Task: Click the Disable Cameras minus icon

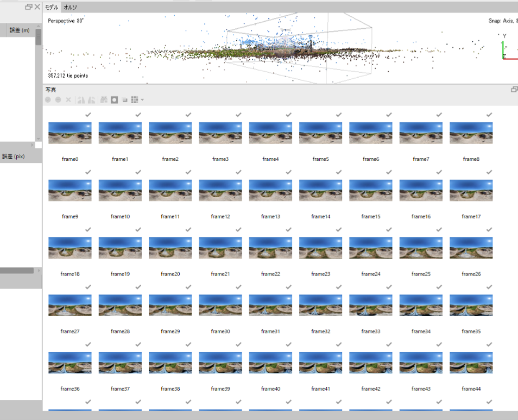Action: (58, 99)
